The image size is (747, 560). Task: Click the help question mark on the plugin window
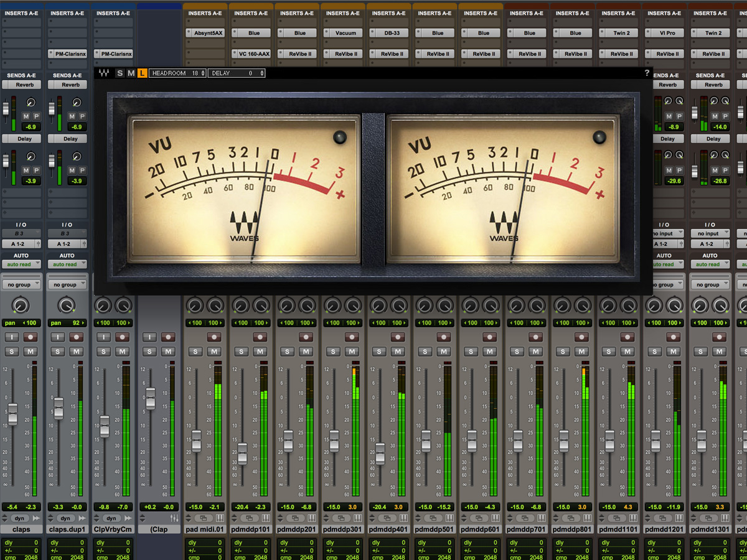click(647, 73)
